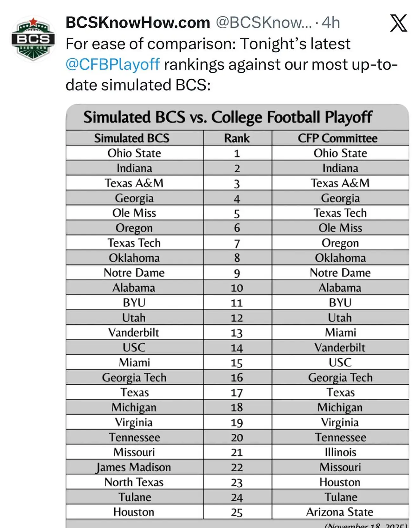The width and height of the screenshot is (419, 532).
Task: Click the X logo icon
Action: point(398,23)
